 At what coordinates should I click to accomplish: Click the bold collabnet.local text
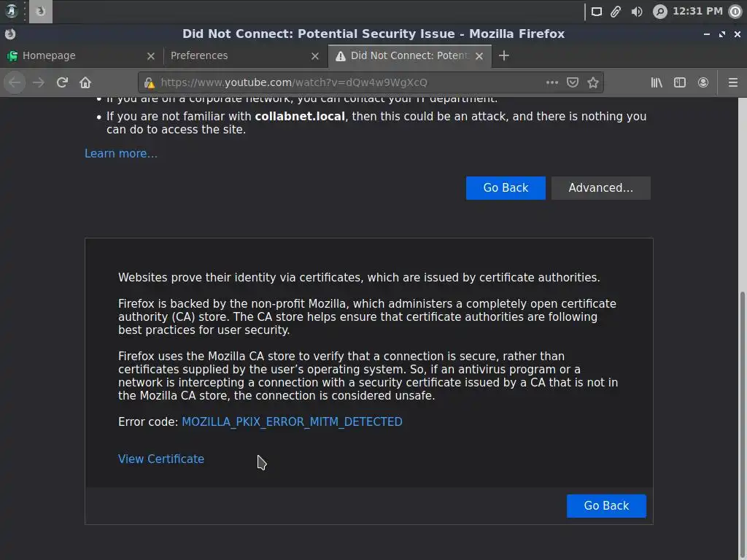300,116
